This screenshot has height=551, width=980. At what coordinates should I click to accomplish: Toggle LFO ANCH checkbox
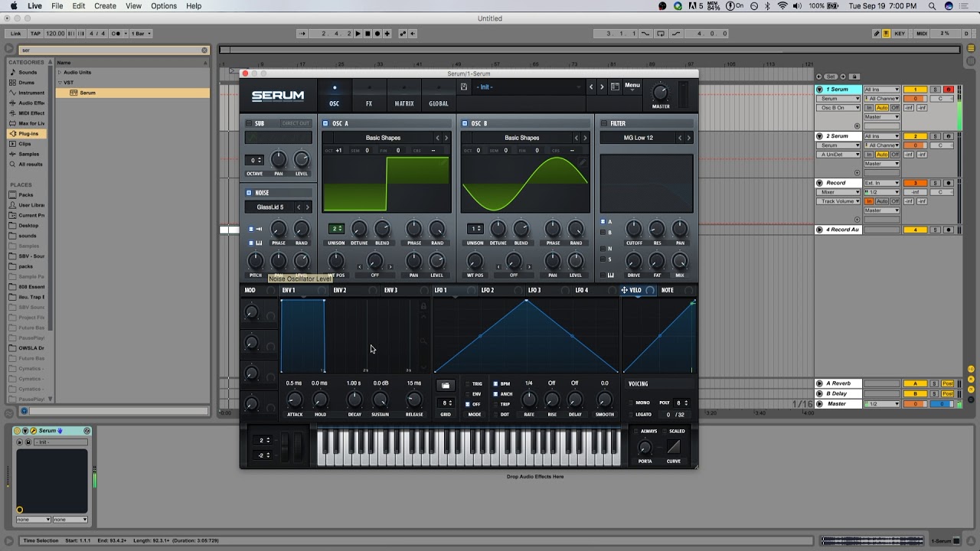tap(495, 394)
